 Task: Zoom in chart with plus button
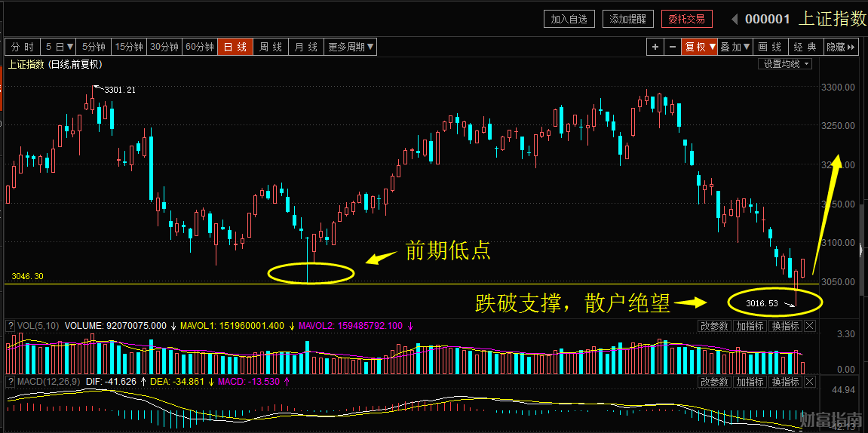click(x=655, y=47)
